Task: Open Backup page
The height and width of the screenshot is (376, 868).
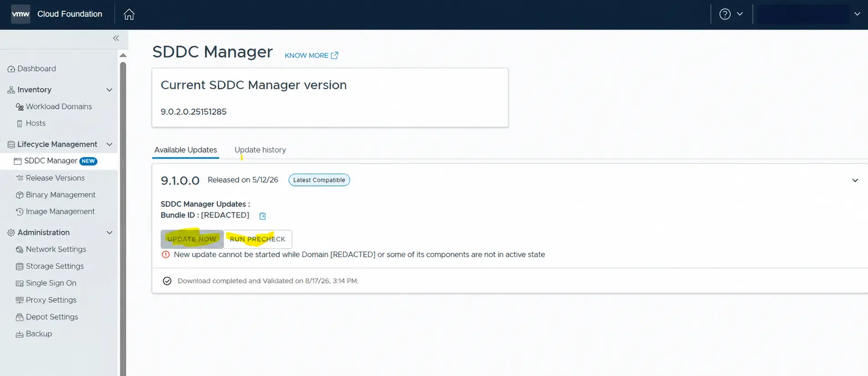Action: tap(39, 334)
